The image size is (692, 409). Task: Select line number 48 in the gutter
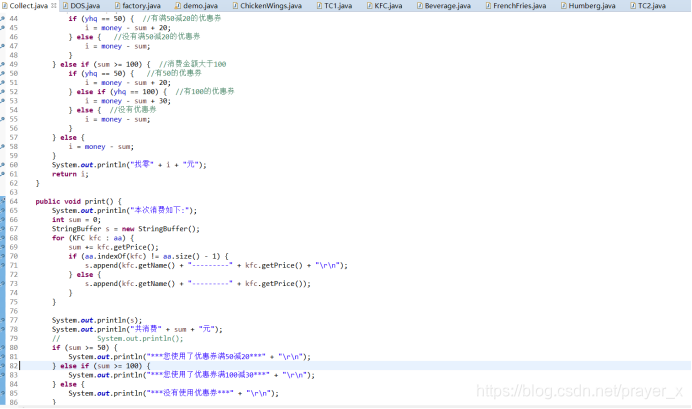(14, 55)
